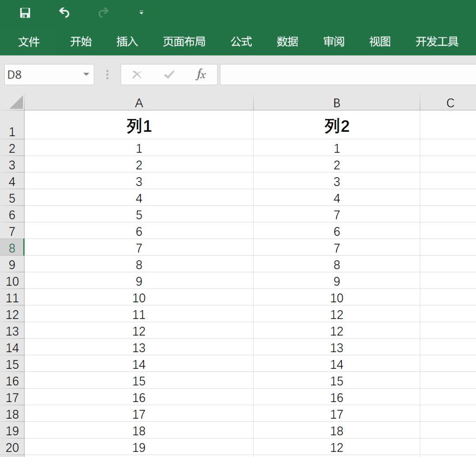Screen dimensions: 476x457
Task: Switch to the 公式 ribbon tab
Action: [241, 42]
